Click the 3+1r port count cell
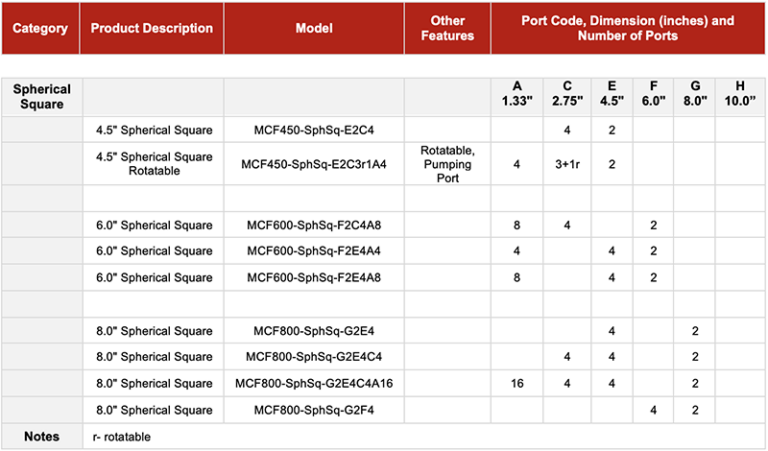The width and height of the screenshot is (768, 451). point(567,164)
